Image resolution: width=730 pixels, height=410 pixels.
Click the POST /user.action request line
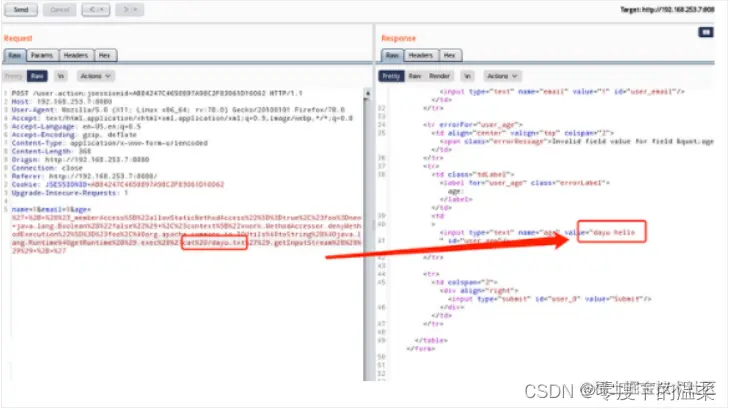click(157, 93)
